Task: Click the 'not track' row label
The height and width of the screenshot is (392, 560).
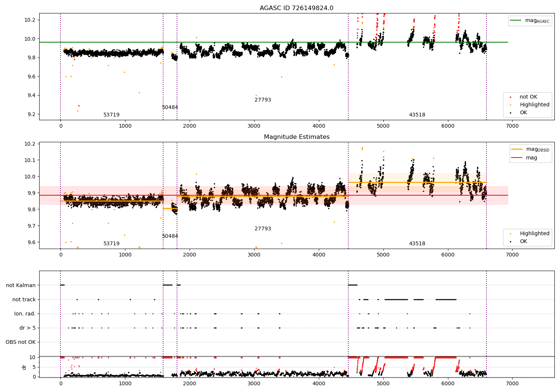Action: [24, 300]
